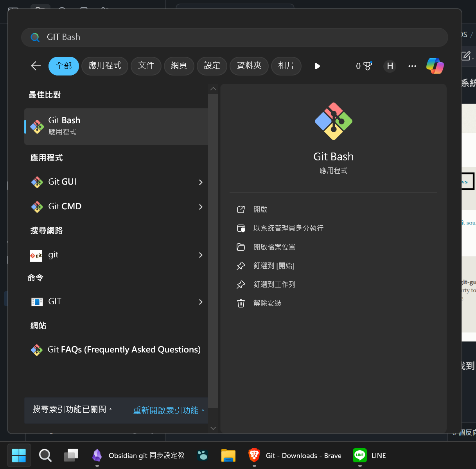Open Git Bash best match result

[116, 126]
